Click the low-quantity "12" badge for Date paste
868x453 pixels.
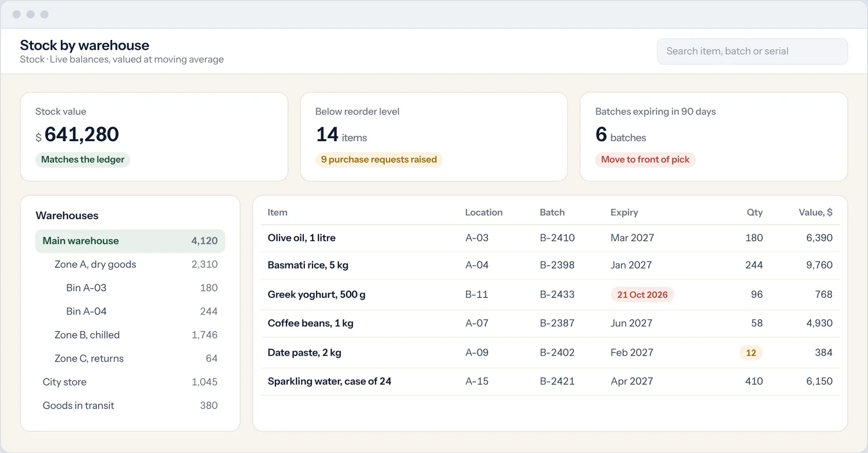pos(751,353)
